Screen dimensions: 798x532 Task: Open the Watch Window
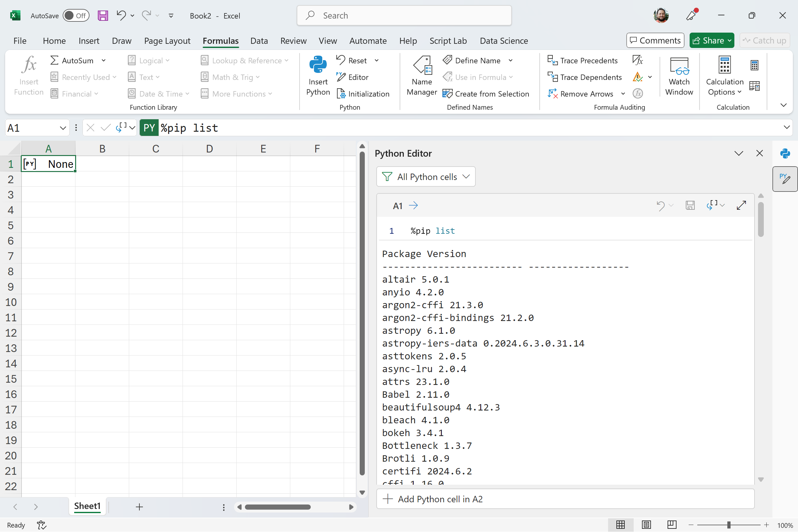[x=678, y=75]
